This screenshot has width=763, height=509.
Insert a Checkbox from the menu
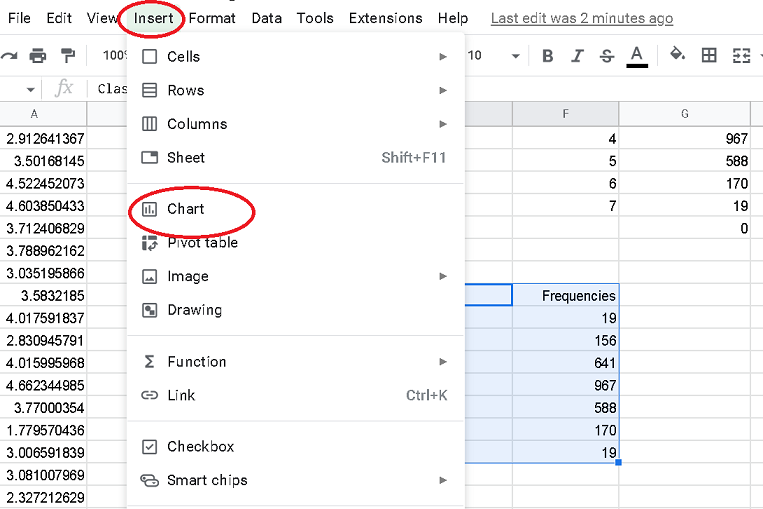click(200, 447)
